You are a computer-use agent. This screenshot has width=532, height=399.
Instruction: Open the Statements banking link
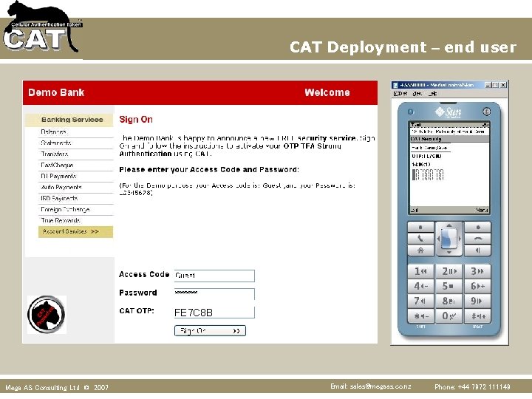56,143
